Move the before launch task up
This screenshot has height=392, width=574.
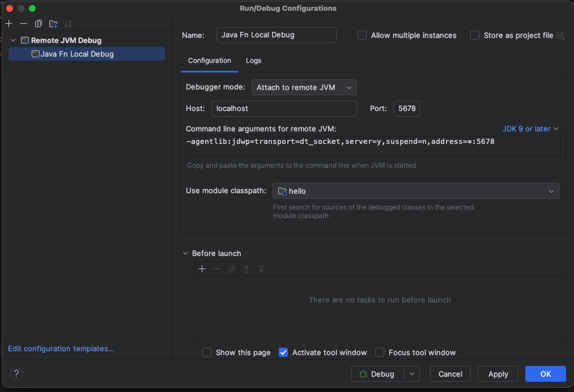pos(246,269)
